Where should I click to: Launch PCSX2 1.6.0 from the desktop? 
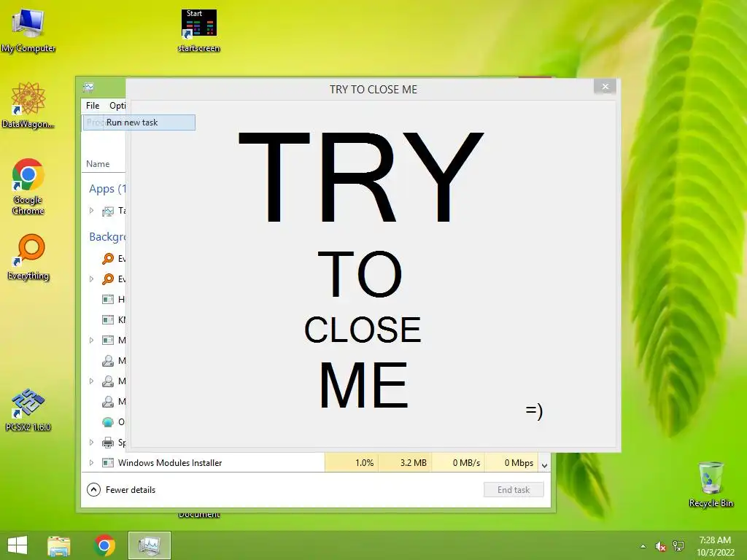coord(28,410)
